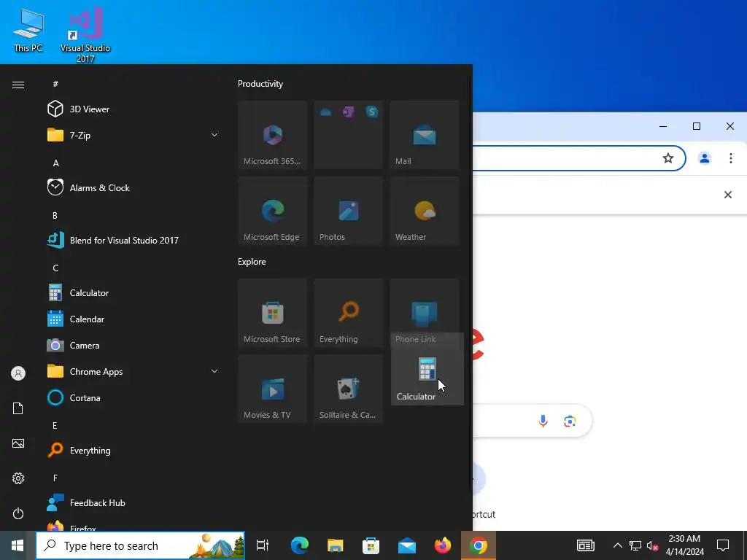This screenshot has width=747, height=560.
Task: Select the This PC desktop icon
Action: [28, 31]
